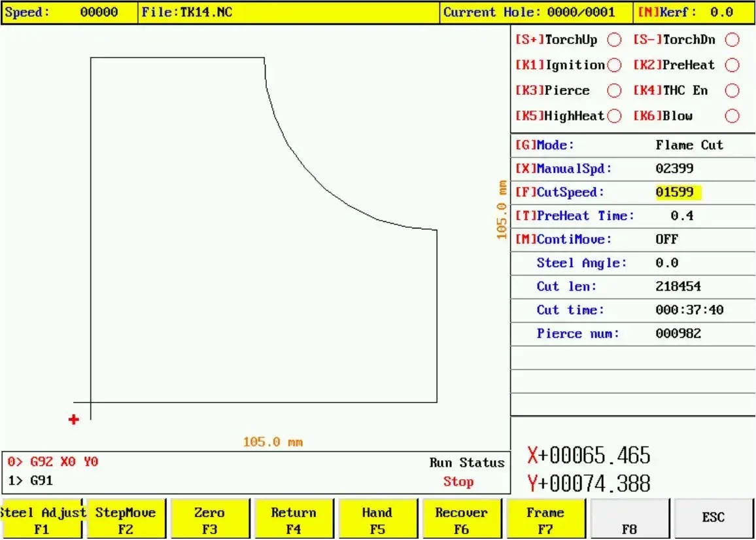Toggle the Pierce indicator circle
The image size is (756, 540).
pyautogui.click(x=614, y=91)
